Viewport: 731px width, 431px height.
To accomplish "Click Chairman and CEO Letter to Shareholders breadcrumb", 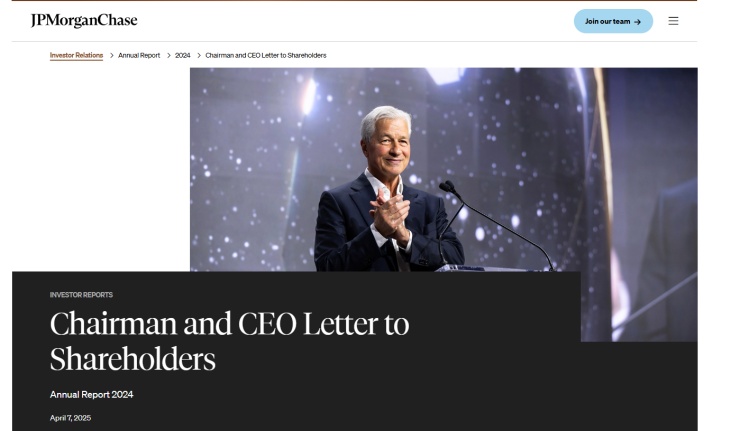I will [266, 56].
